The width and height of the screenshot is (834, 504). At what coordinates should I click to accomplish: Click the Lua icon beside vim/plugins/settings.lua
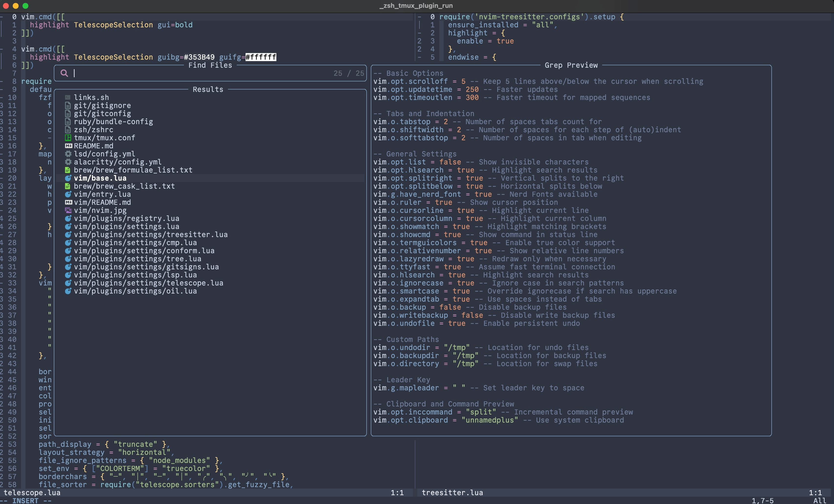[x=68, y=227]
